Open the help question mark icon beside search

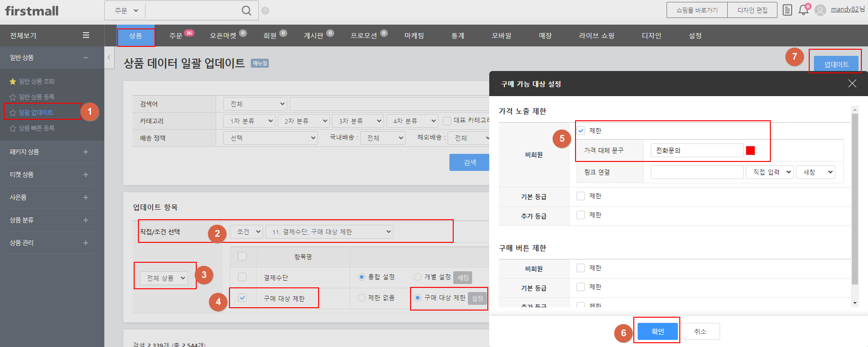[x=265, y=10]
